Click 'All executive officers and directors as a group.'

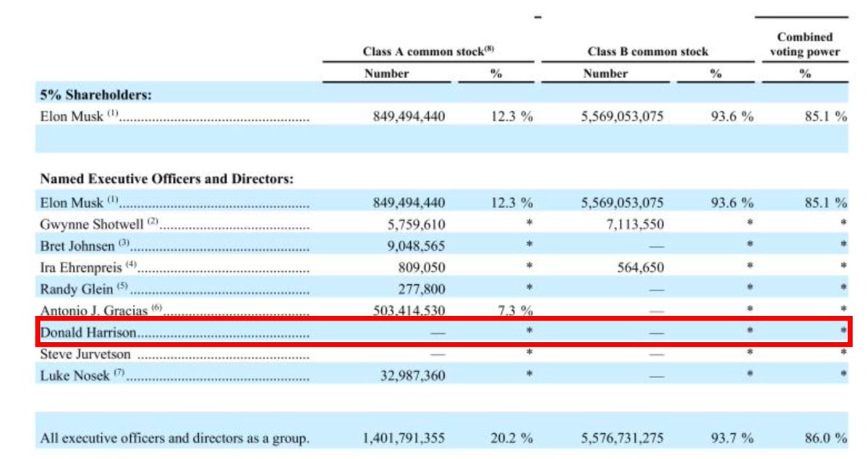pos(174,438)
